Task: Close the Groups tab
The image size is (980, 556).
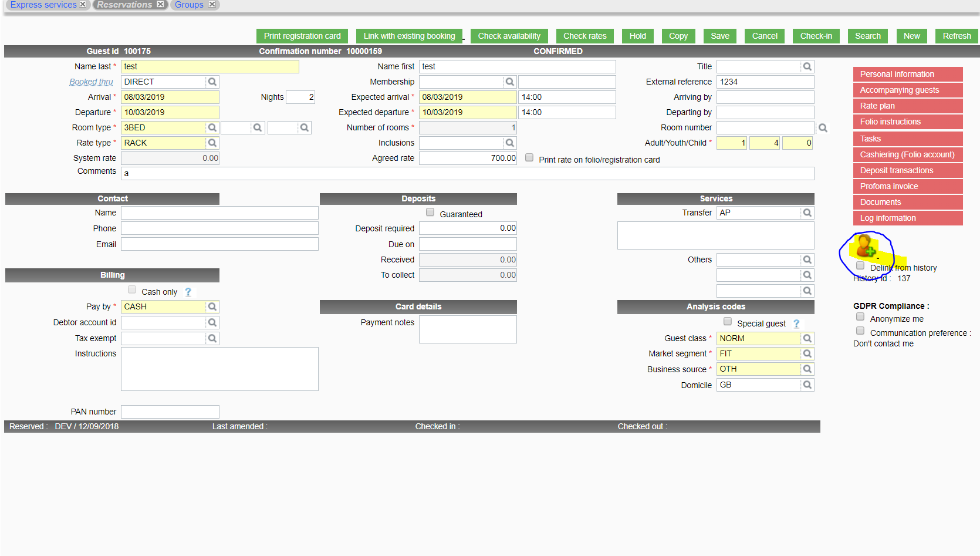Action: point(212,4)
